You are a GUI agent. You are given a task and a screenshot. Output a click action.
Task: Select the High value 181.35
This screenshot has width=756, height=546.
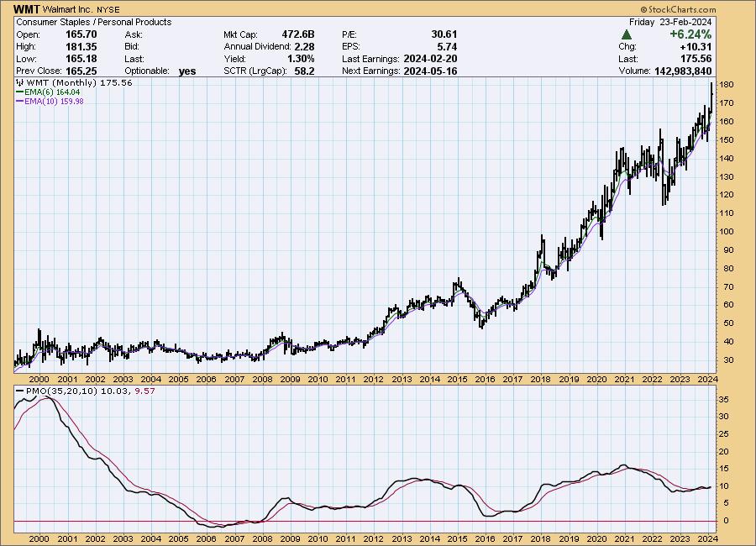pos(81,47)
